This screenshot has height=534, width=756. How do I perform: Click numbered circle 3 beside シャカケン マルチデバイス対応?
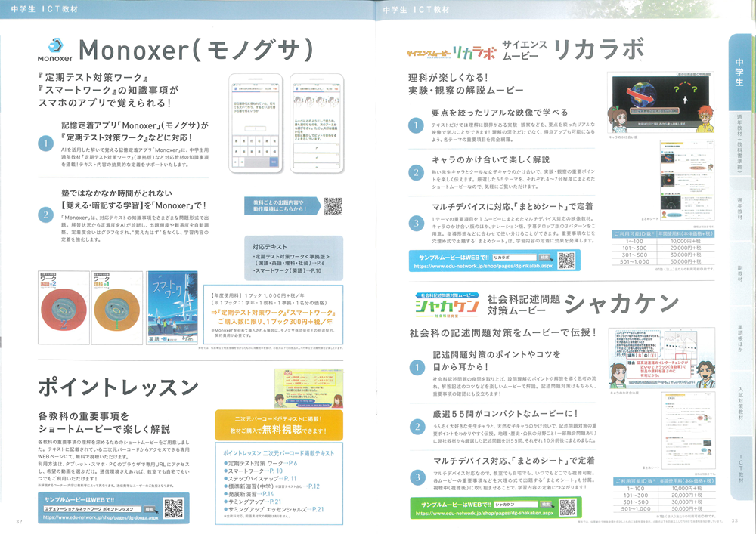coord(417,477)
